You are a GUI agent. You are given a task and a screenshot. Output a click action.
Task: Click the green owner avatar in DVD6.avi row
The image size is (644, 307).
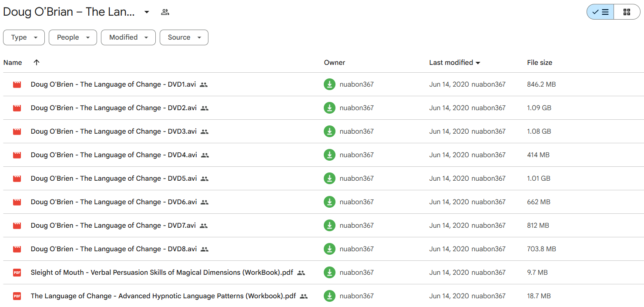click(329, 202)
